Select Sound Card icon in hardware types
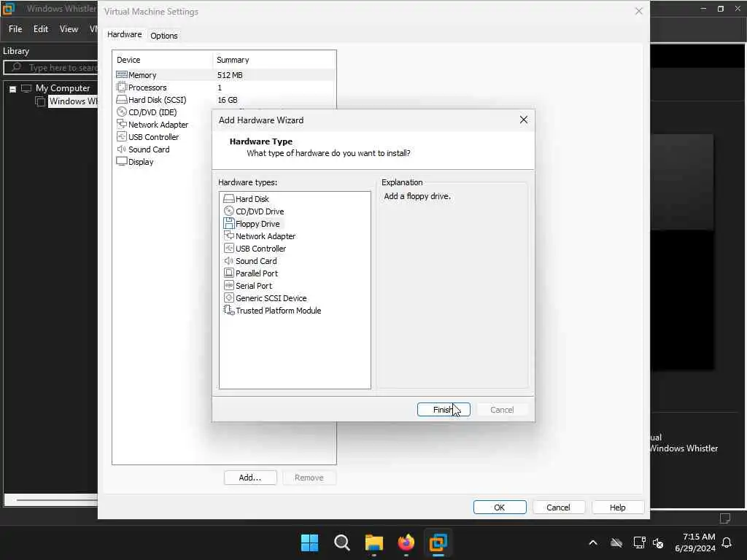The image size is (747, 560). [228, 260]
